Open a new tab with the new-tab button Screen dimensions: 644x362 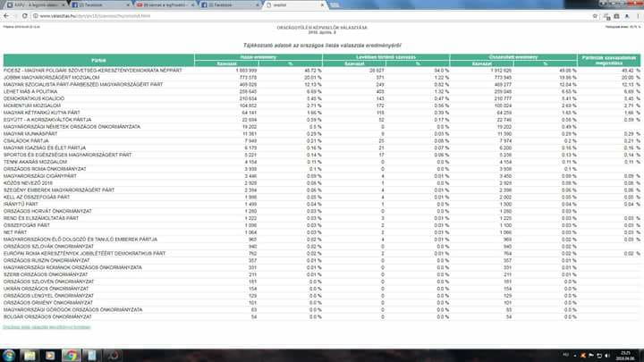coord(335,5)
